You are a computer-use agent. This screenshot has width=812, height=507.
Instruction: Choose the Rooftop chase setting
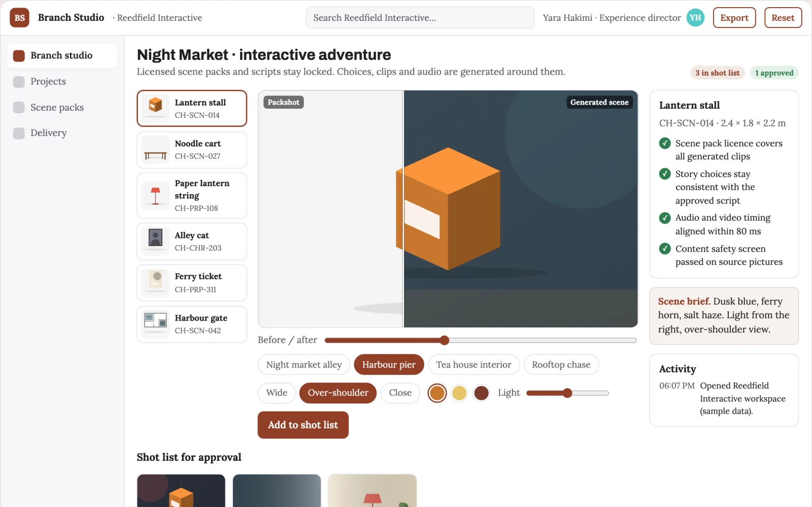pos(561,364)
